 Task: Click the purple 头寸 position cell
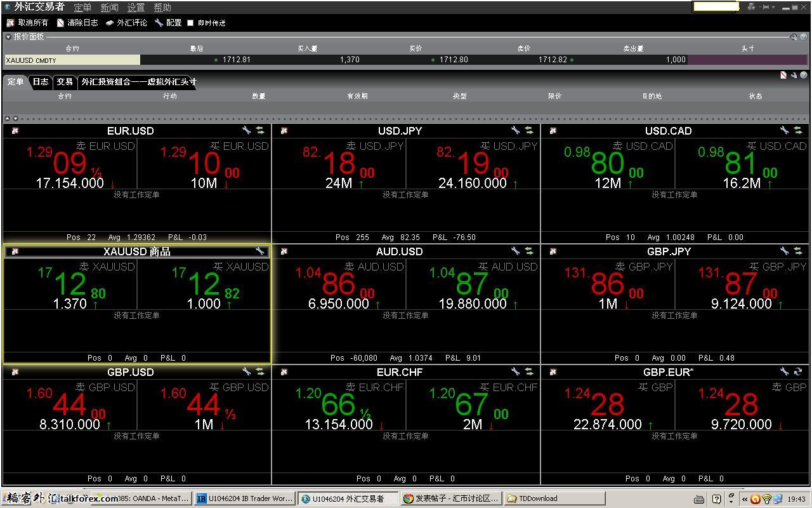(747, 60)
